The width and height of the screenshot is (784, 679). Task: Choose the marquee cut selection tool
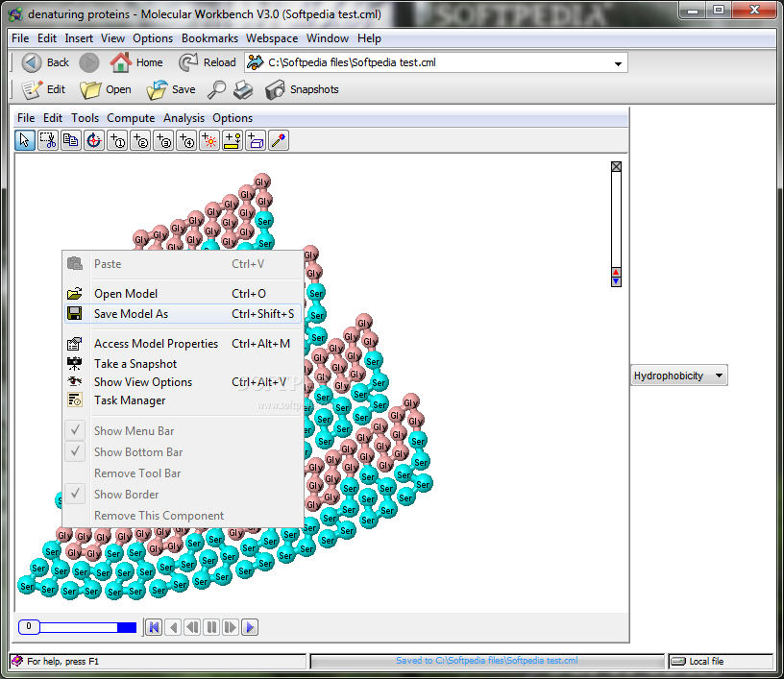(x=47, y=140)
